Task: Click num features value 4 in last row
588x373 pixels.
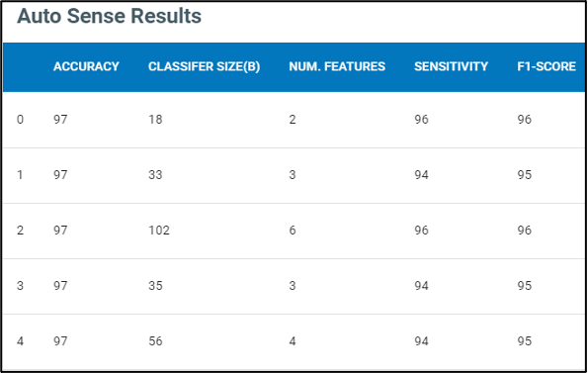Action: pos(293,341)
